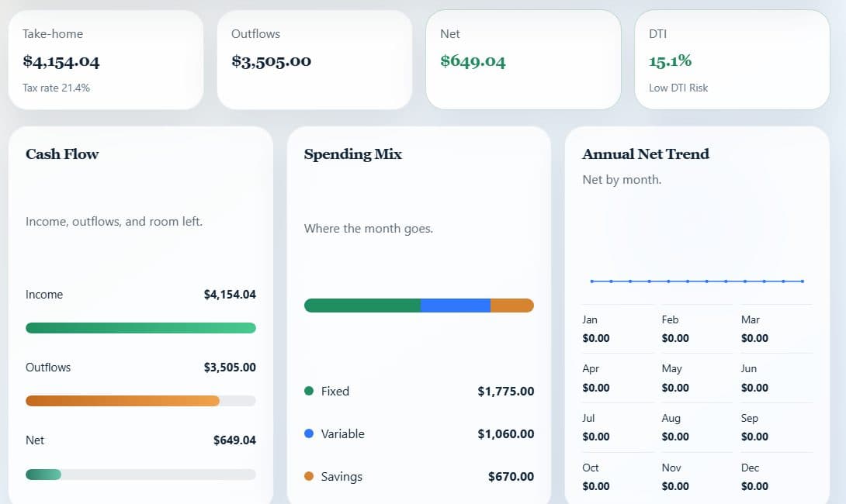The height and width of the screenshot is (504, 846).
Task: Click the first point on the net trend line
Action: click(x=592, y=281)
